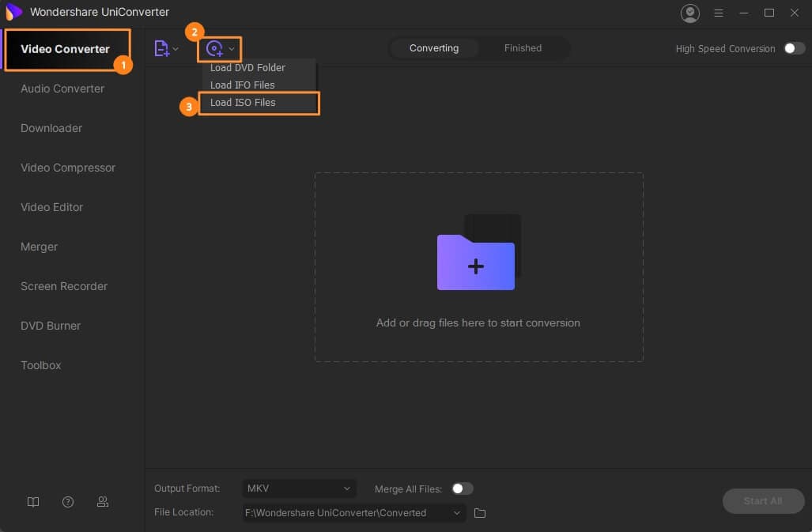The height and width of the screenshot is (532, 812).
Task: Expand the Add Files chevron
Action: tap(176, 48)
